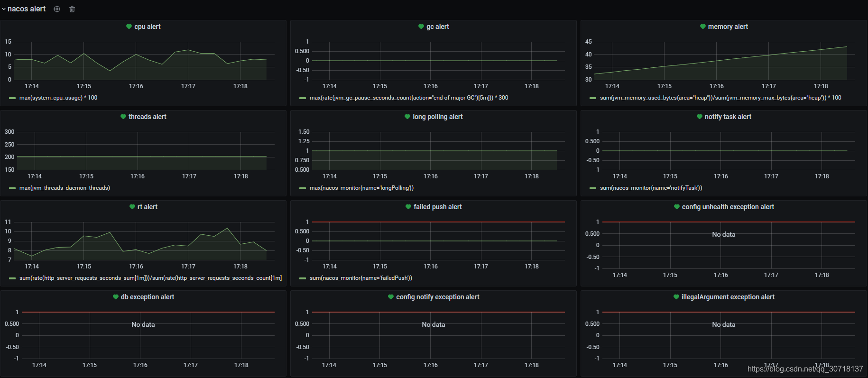Viewport: 868px width, 378px height.
Task: Click the red threshold line in db exception graph
Action: tap(148, 312)
